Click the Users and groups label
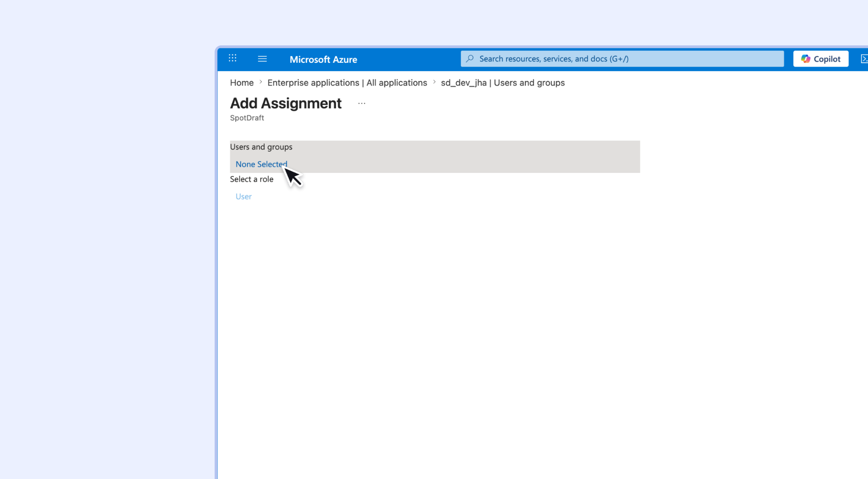This screenshot has height=479, width=868. [261, 147]
